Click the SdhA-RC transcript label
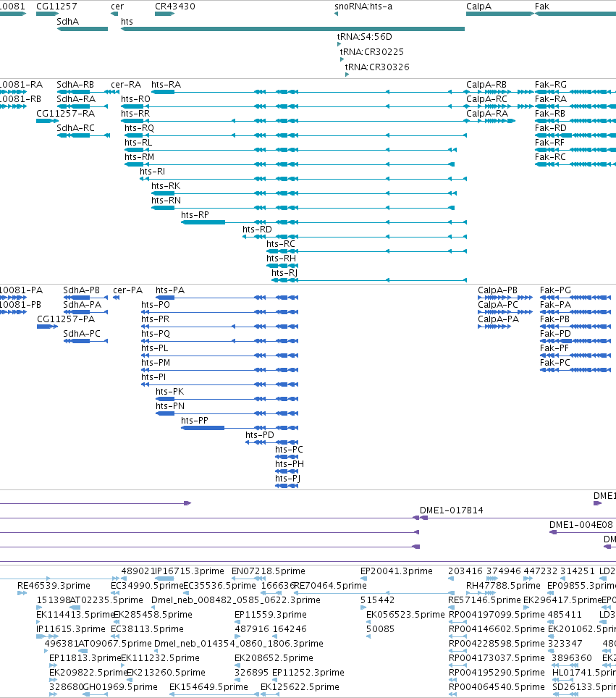 coord(76,127)
